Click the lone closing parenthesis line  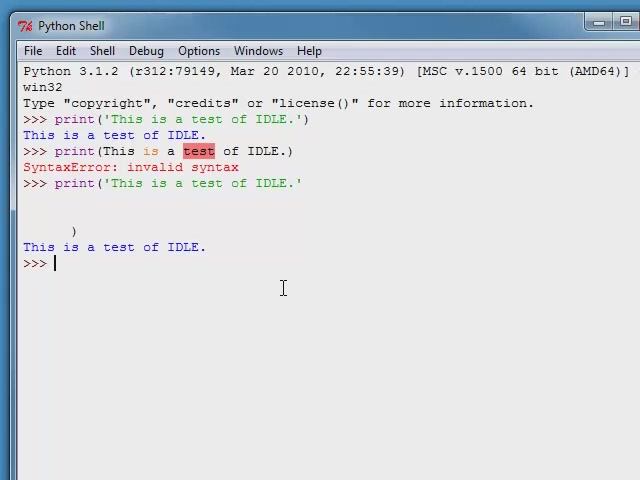click(74, 232)
